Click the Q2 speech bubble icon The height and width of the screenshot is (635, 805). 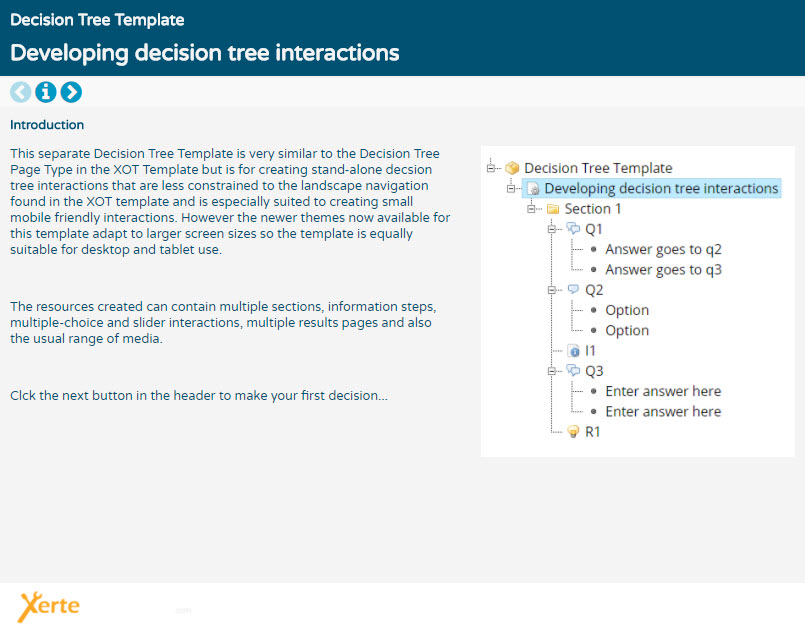573,290
